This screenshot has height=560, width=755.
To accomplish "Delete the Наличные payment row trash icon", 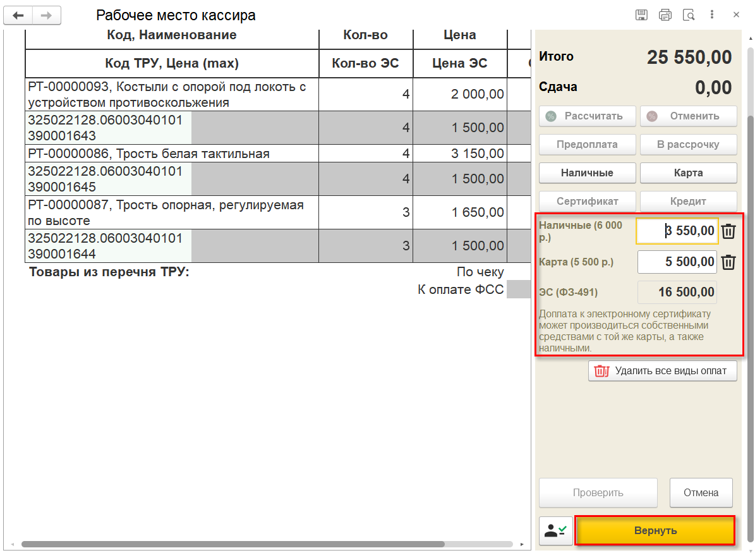I will [728, 231].
